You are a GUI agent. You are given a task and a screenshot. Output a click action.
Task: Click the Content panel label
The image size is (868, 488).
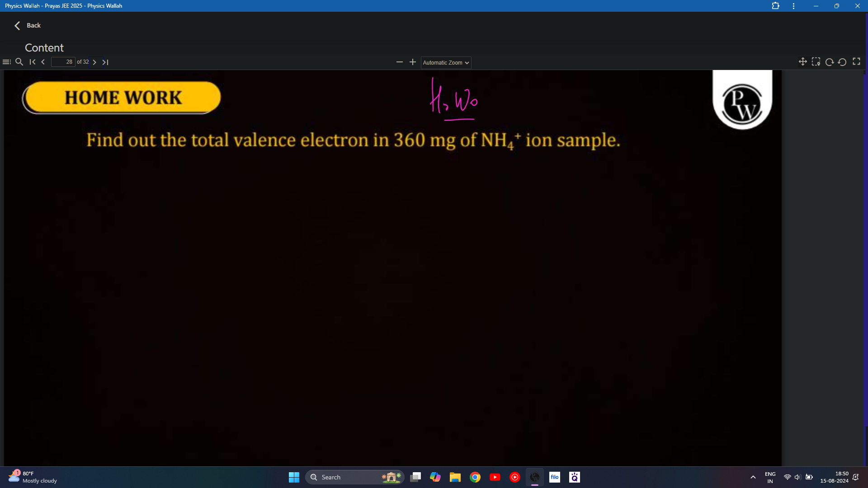pyautogui.click(x=44, y=47)
